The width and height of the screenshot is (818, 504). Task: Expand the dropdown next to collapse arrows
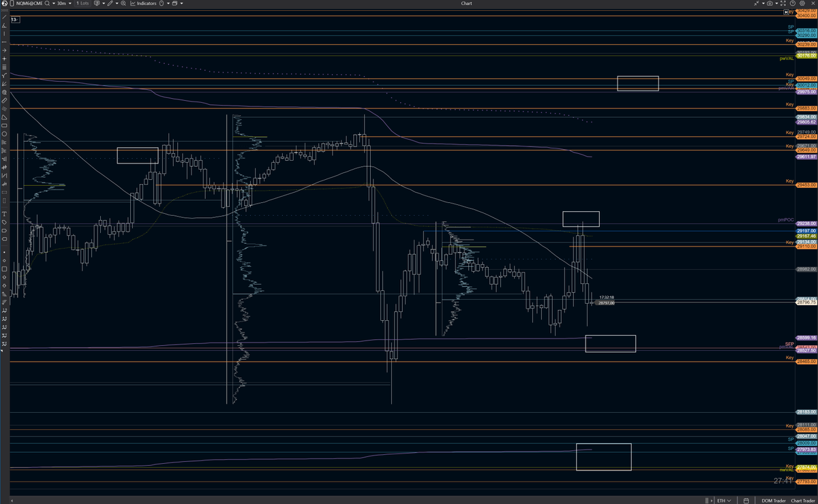(763, 3)
